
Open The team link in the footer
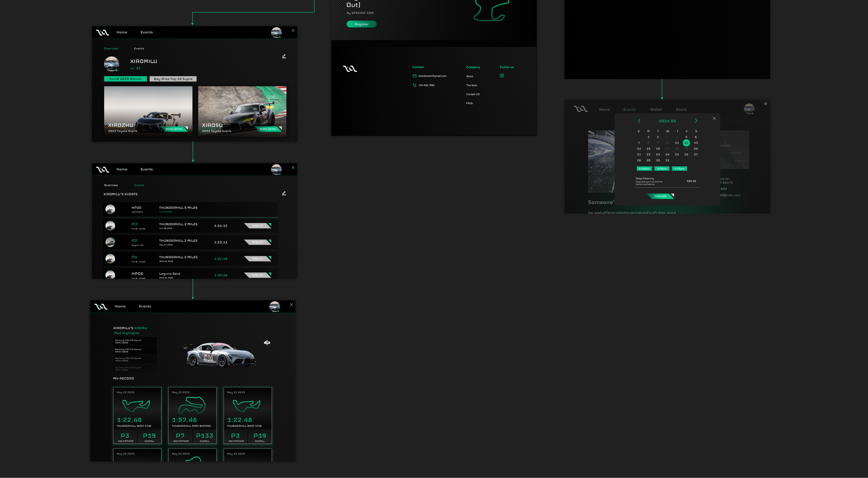[471, 85]
